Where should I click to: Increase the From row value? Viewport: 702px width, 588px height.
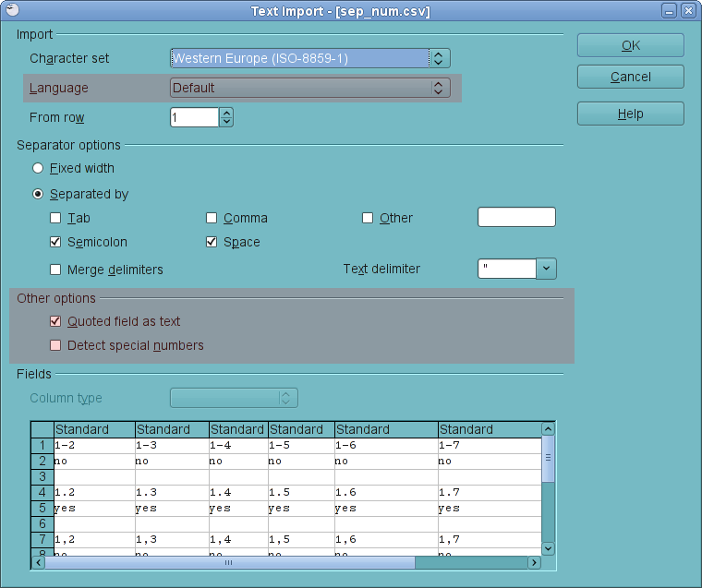click(226, 113)
